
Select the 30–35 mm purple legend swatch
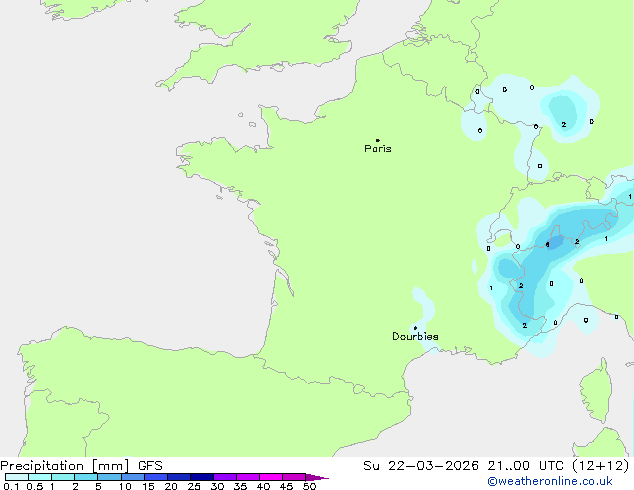225,477
